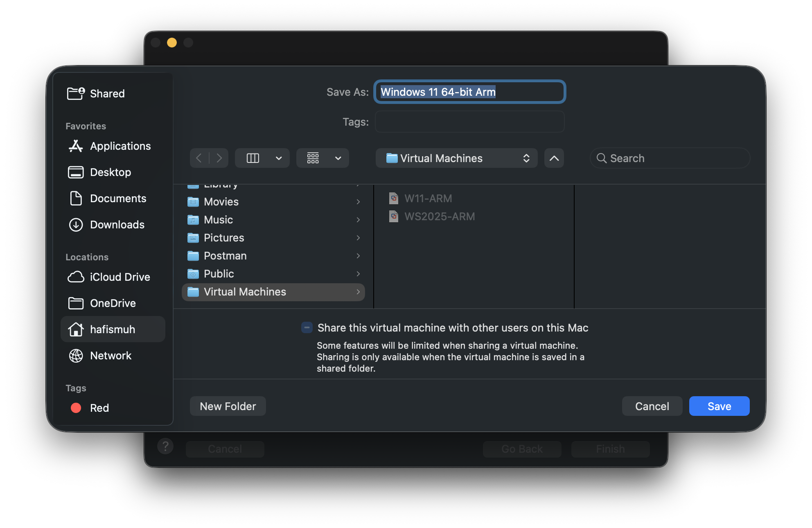Open Downloads from sidebar
812x528 pixels.
click(117, 225)
